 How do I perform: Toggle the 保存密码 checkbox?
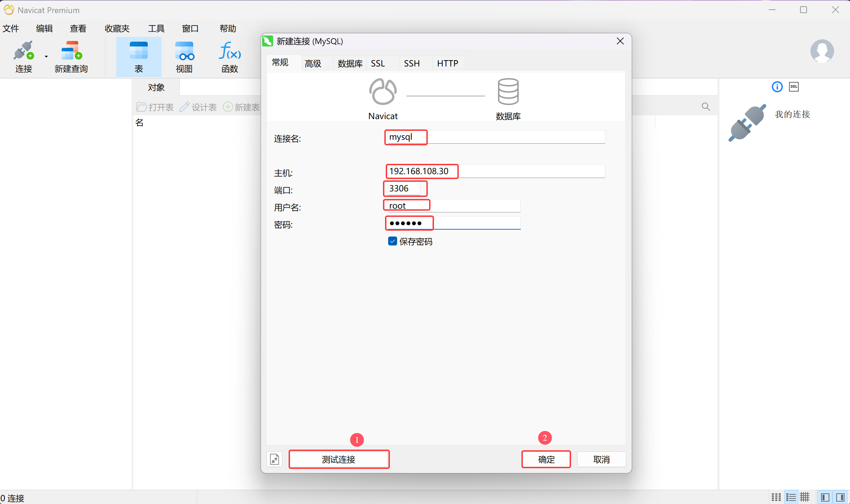(x=392, y=241)
